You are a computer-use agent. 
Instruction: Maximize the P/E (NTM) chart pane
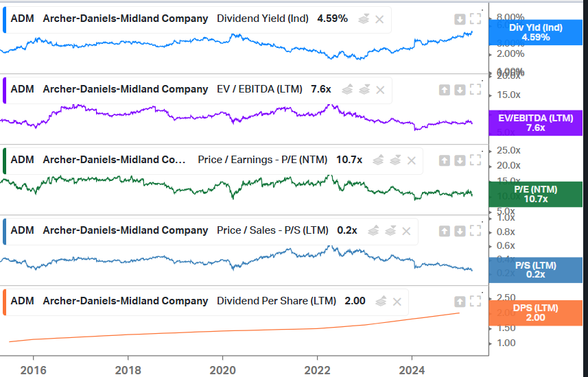[x=475, y=160]
